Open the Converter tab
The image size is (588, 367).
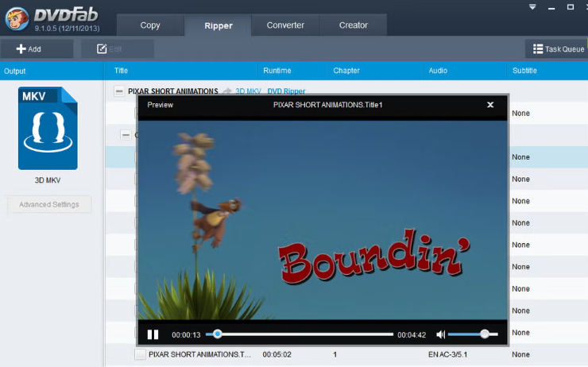(x=285, y=25)
